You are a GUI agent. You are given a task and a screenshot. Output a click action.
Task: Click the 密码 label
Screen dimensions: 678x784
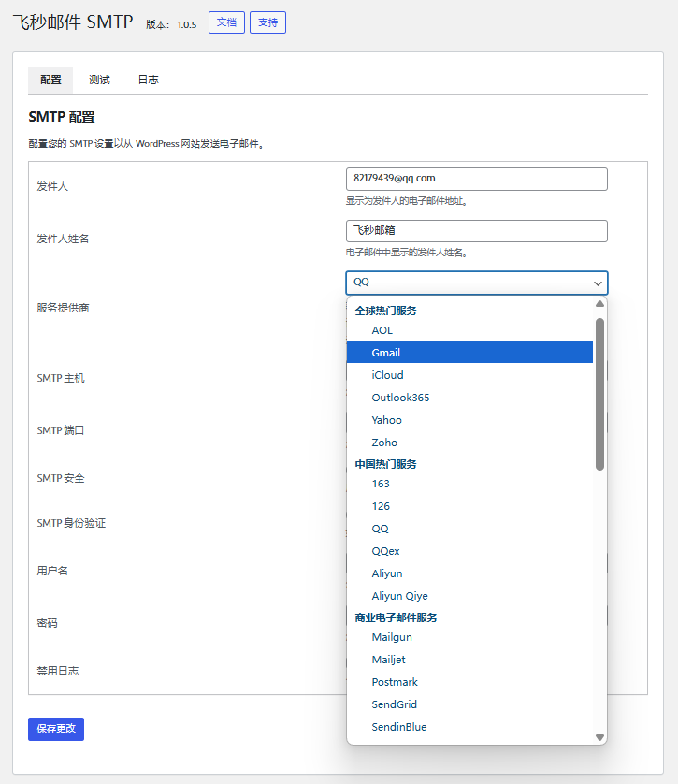point(47,623)
